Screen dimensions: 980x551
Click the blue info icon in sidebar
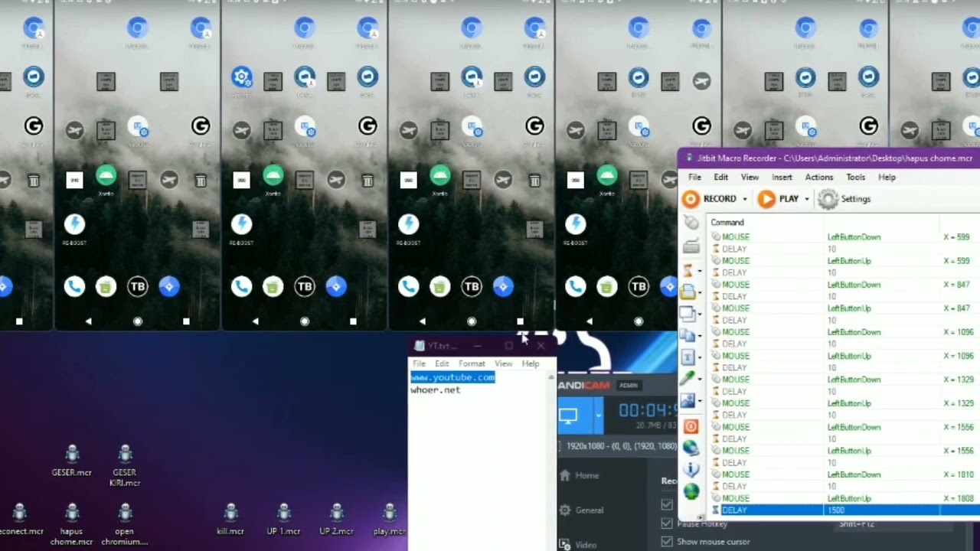pyautogui.click(x=691, y=469)
